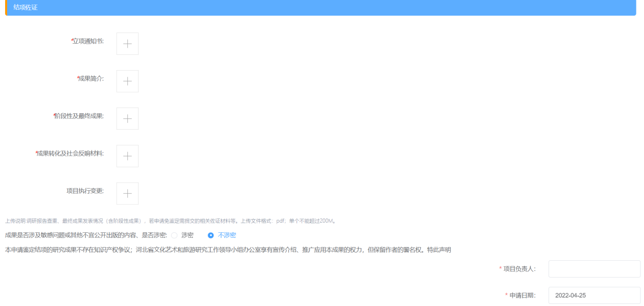The height and width of the screenshot is (306, 644).
Task: Click the 结项佐证 section header
Action: [25, 8]
